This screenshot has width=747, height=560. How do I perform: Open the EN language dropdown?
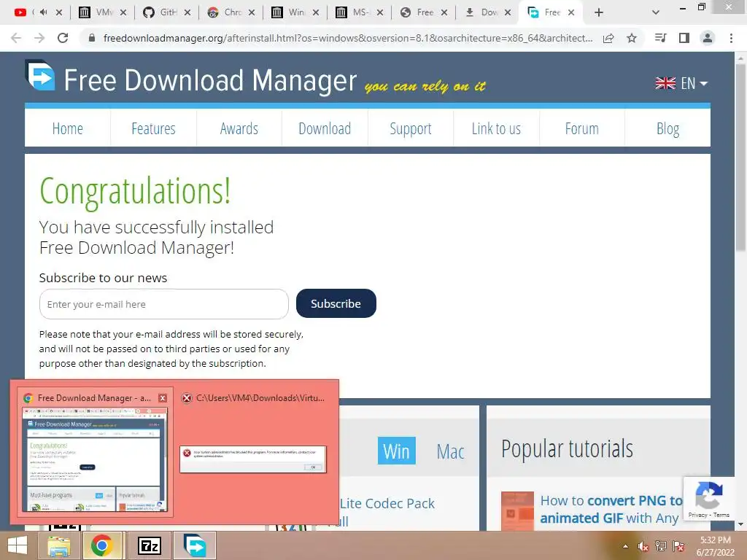[x=681, y=83]
